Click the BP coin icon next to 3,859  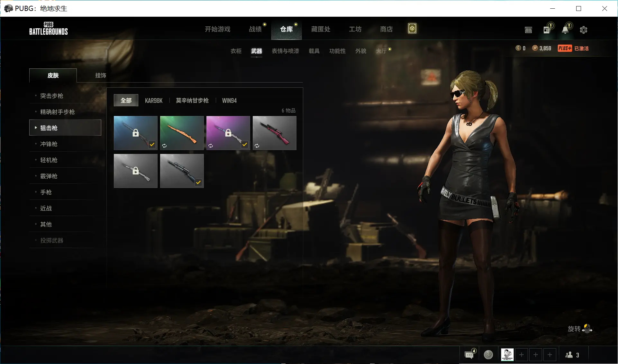coord(535,48)
